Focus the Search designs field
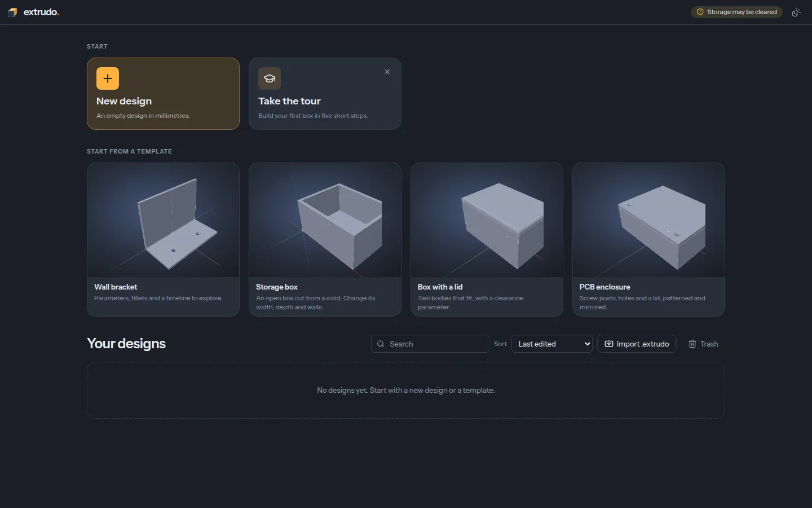This screenshot has height=508, width=812. [430, 344]
